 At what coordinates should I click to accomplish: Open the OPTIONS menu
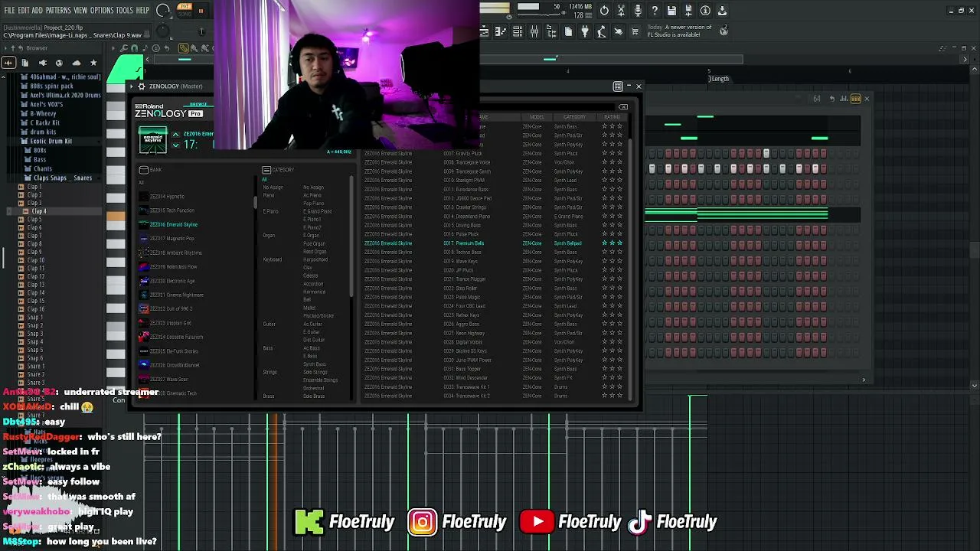pyautogui.click(x=102, y=11)
